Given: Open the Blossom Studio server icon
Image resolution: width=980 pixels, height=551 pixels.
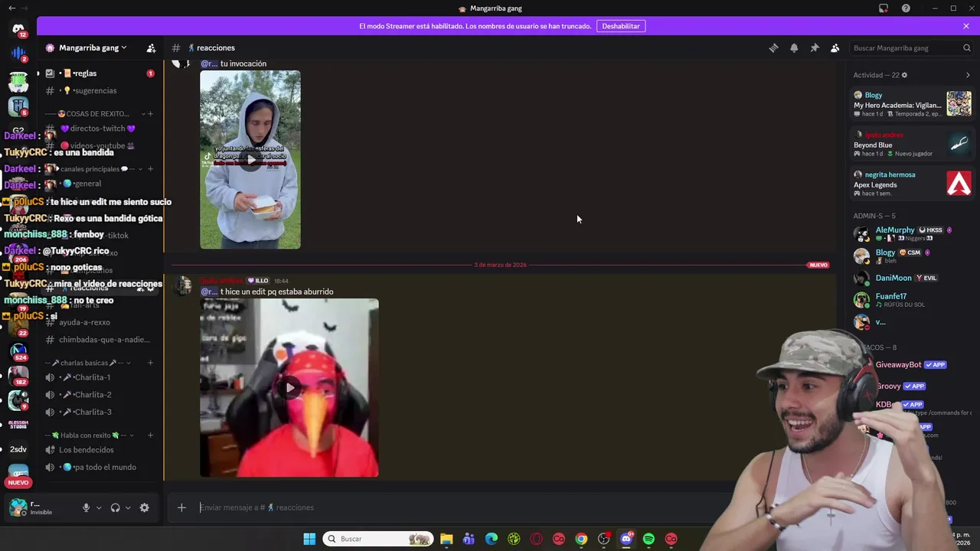Looking at the screenshot, I should tap(18, 425).
